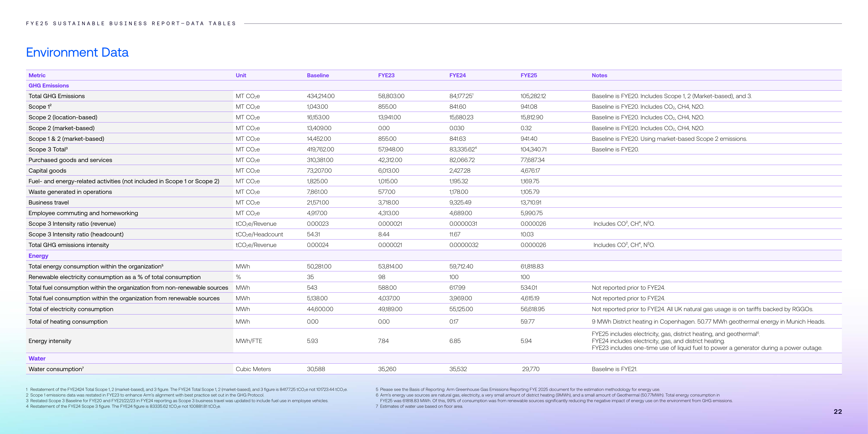Image resolution: width=868 pixels, height=434 pixels.
Task: Click the 'MWh/FTE' unit cell
Action: coord(249,341)
